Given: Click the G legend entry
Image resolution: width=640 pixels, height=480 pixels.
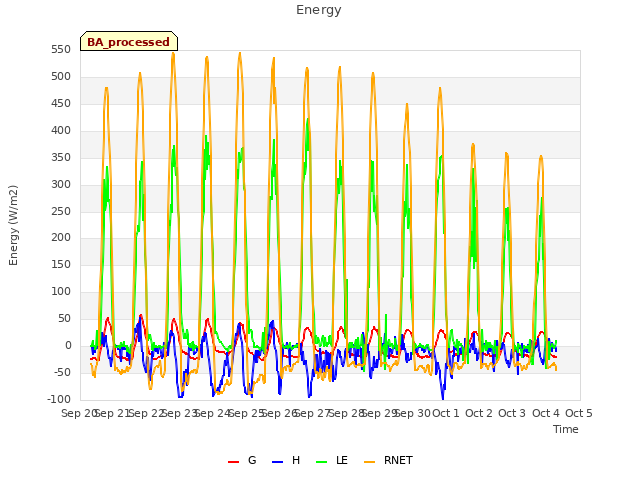Looking at the screenshot, I should coord(242,460).
